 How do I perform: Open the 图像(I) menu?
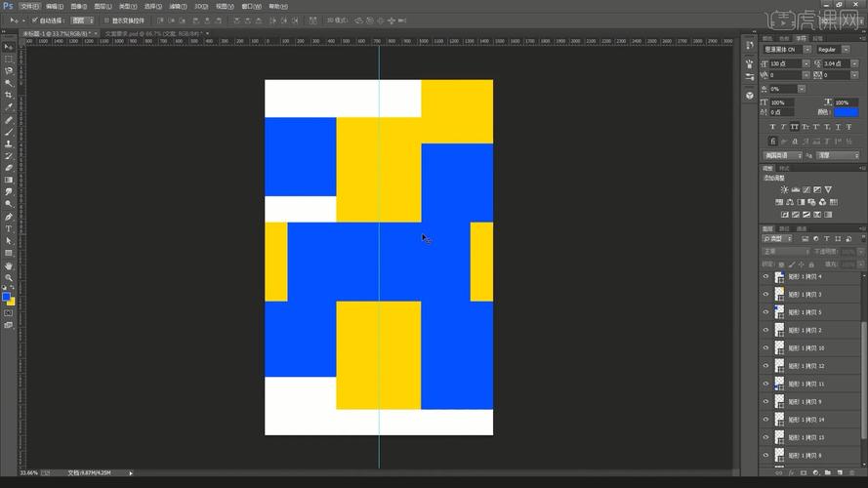click(x=78, y=6)
